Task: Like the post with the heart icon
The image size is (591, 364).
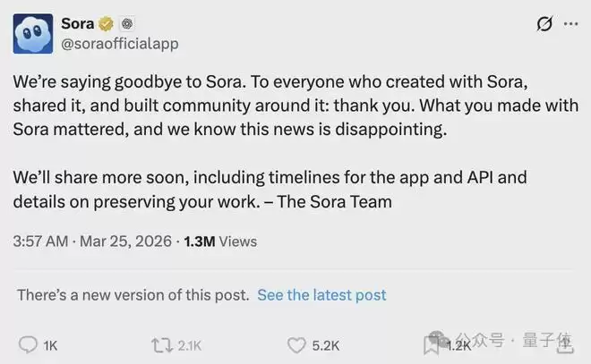Action: [x=297, y=344]
